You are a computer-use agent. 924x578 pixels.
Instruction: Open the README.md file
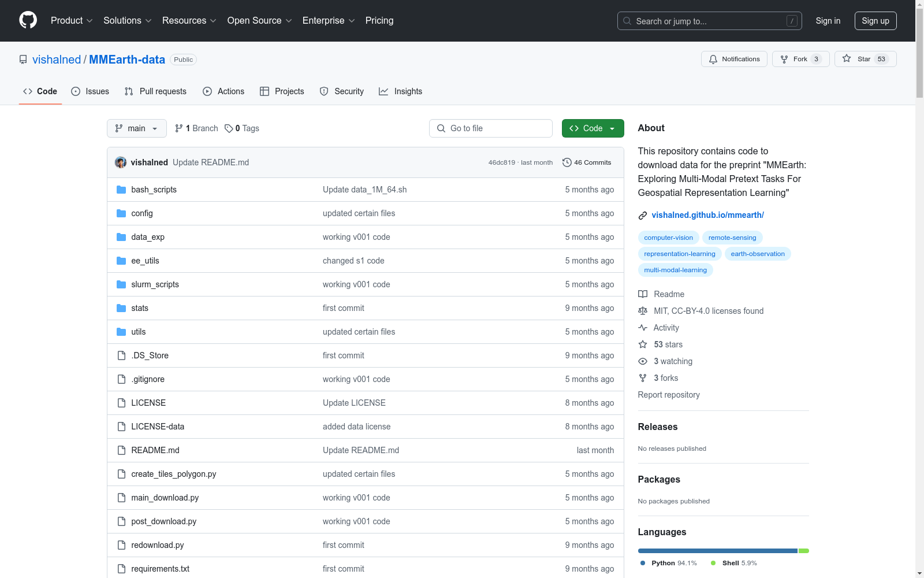[155, 450]
